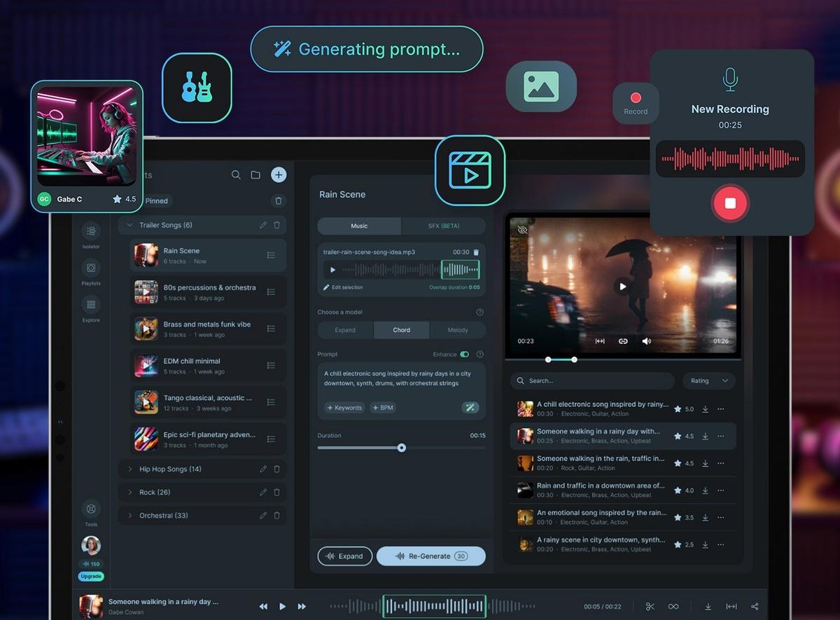Screen dimensions: 840x620
Task: Toggle the link icon in video controls
Action: click(x=623, y=341)
